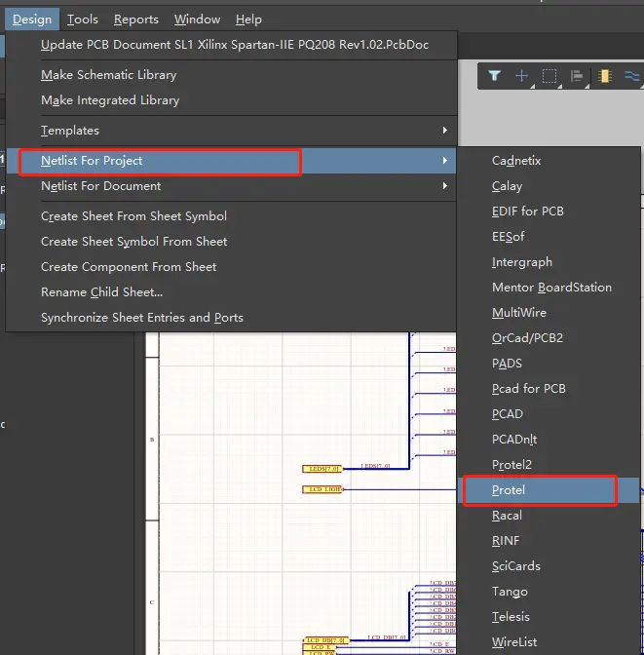This screenshot has width=644, height=655.
Task: Choose PCAD netlist format
Action: tap(549, 414)
